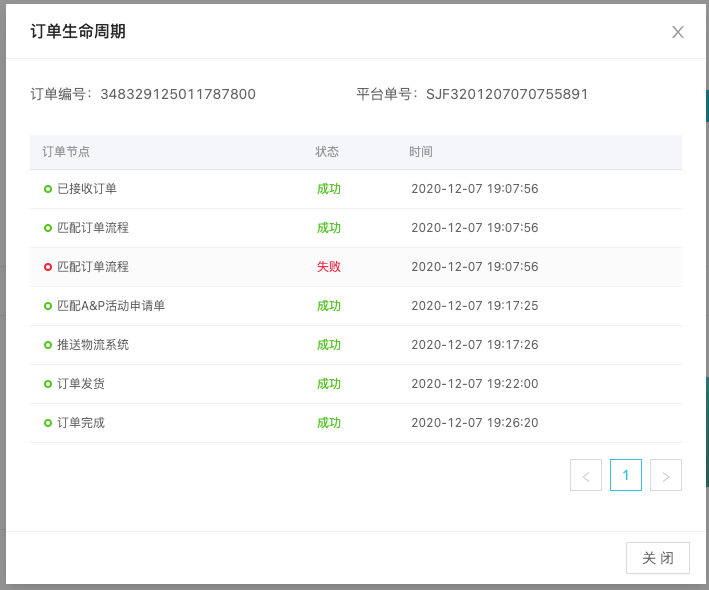The image size is (709, 590).
Task: Select the 订单完成 row label
Action: pos(81,423)
